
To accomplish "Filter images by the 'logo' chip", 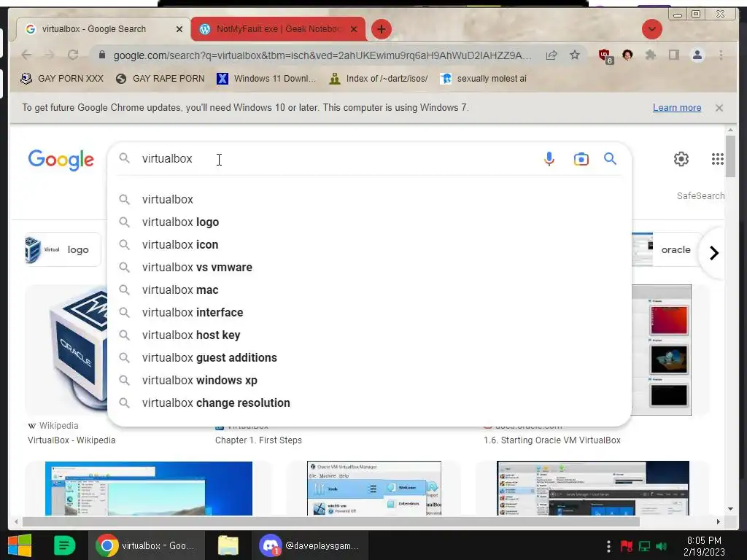I will click(63, 249).
